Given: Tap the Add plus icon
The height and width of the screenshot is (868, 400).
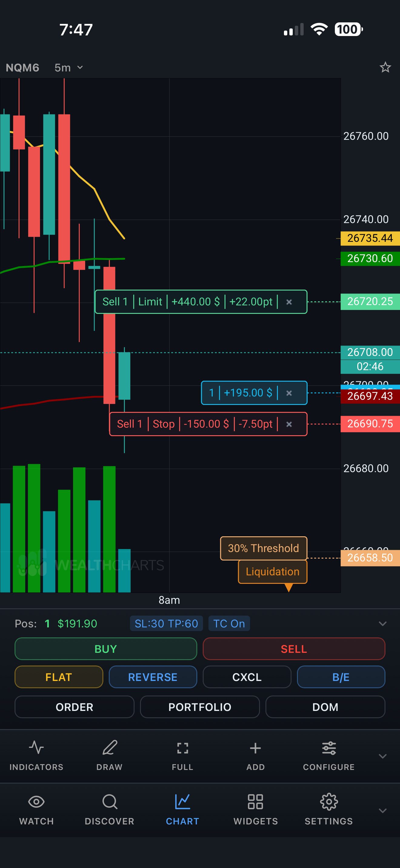Looking at the screenshot, I should (x=255, y=754).
